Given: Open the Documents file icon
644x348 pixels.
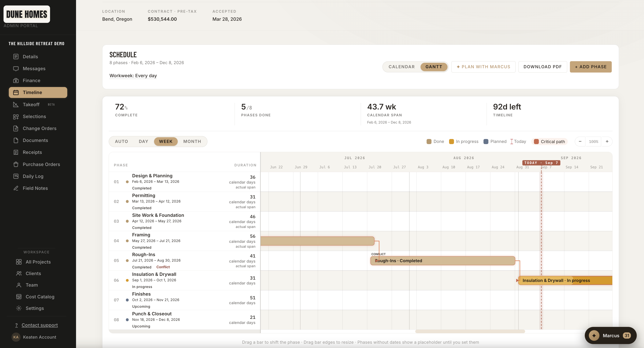Looking at the screenshot, I should pyautogui.click(x=16, y=140).
